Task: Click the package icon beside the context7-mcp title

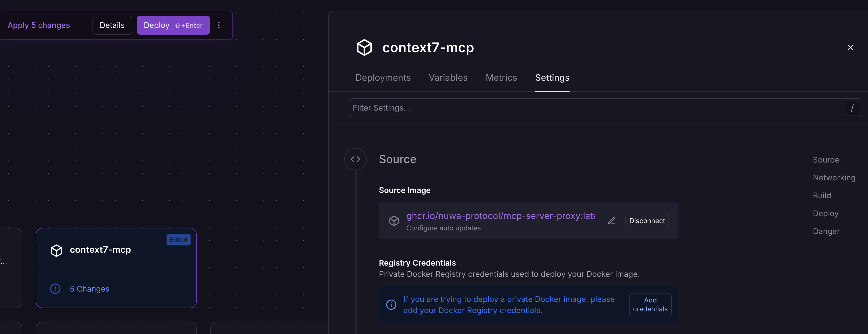Action: click(364, 47)
